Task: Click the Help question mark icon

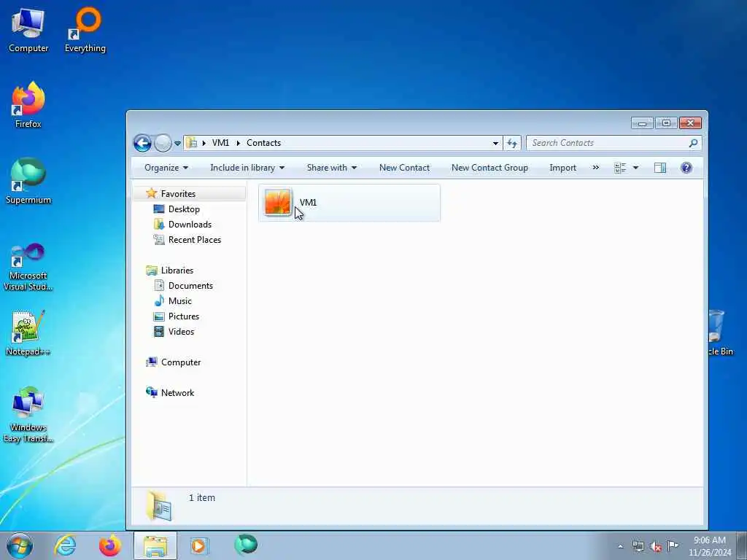Action: 686,168
